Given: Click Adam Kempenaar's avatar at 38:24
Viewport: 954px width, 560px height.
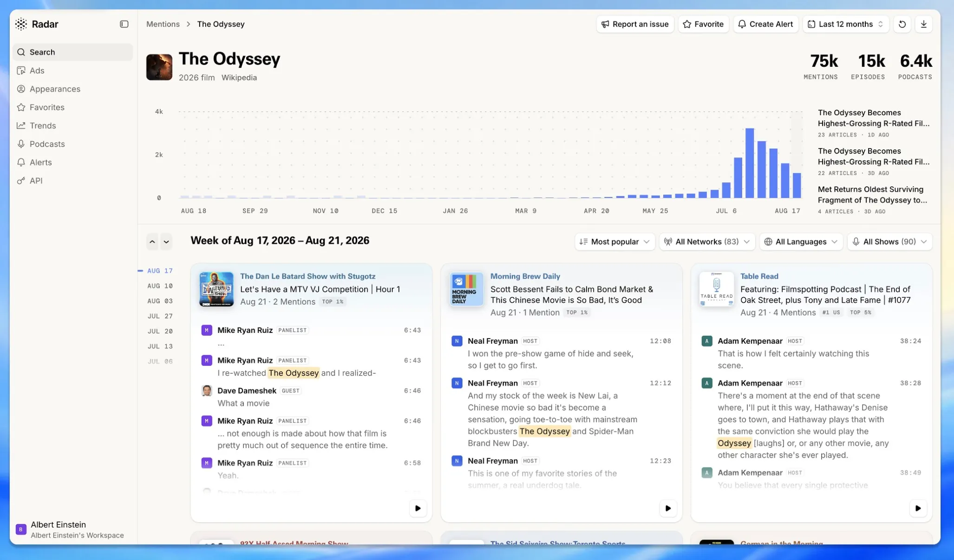Looking at the screenshot, I should (x=706, y=341).
